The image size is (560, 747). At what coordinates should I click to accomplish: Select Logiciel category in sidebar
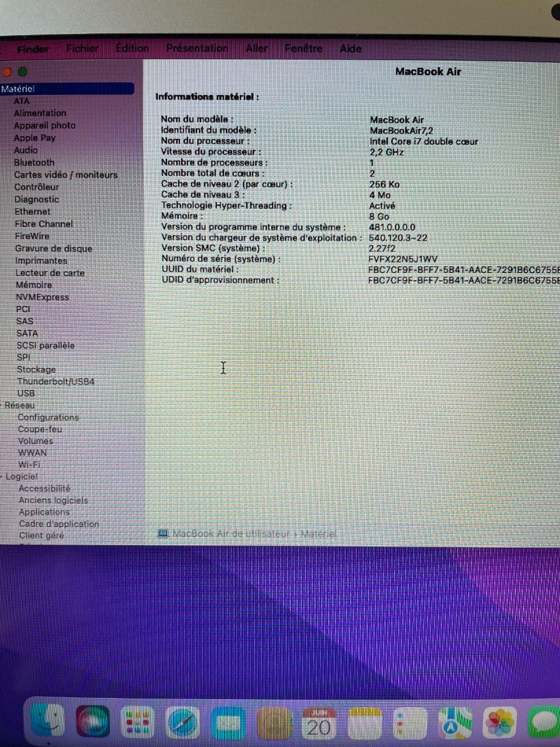(22, 476)
